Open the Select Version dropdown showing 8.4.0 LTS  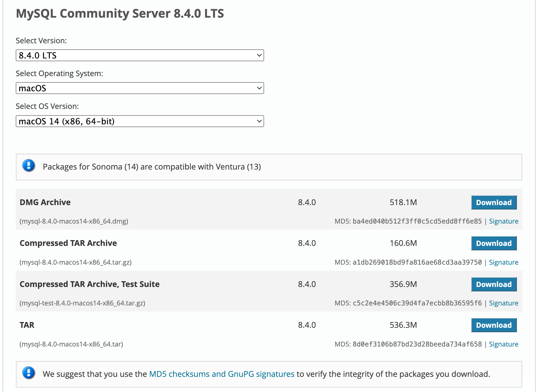[x=140, y=55]
